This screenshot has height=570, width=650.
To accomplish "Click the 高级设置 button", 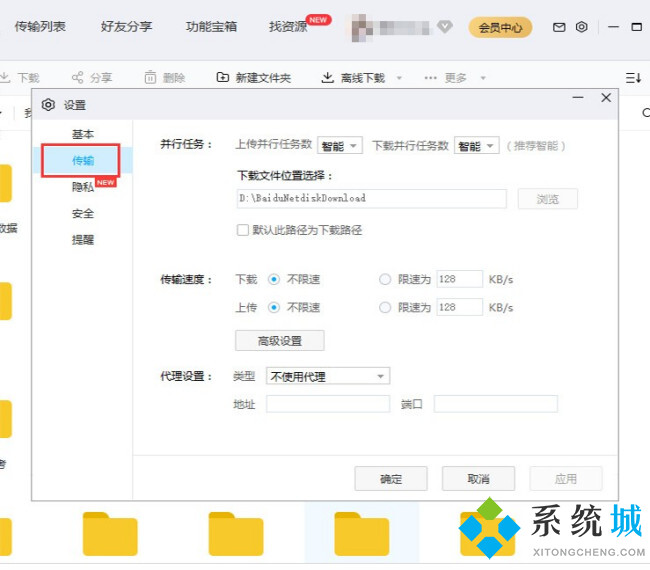I will click(x=280, y=341).
